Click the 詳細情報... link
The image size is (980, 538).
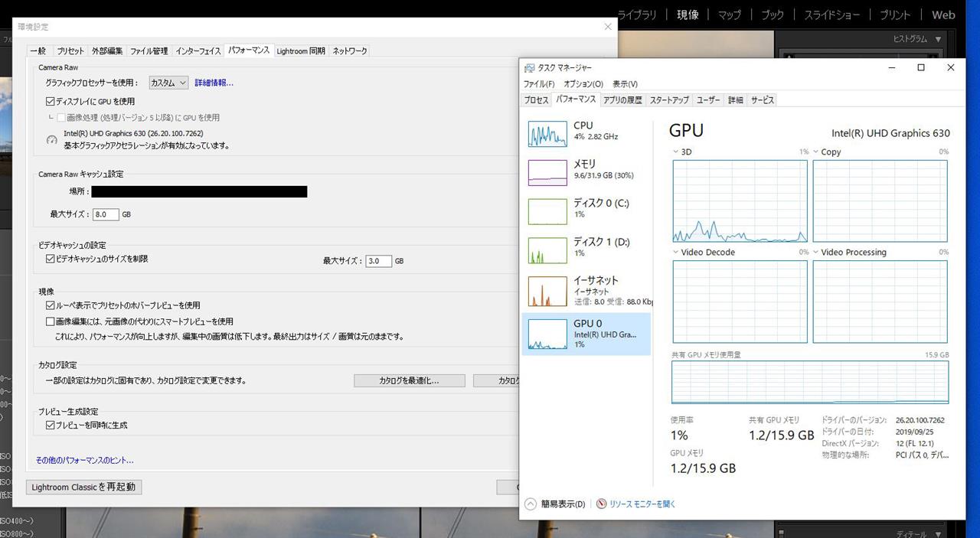click(x=214, y=83)
